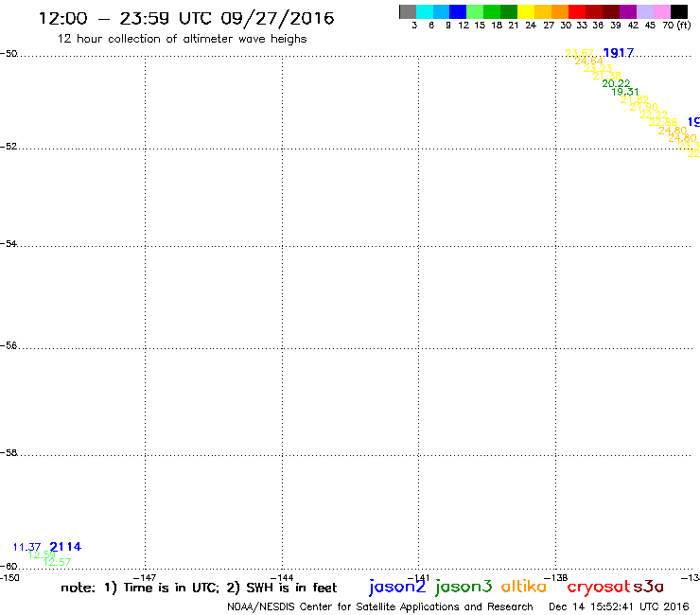The image size is (700, 615).
Task: Select the wave height value 24.64
Action: click(x=588, y=61)
